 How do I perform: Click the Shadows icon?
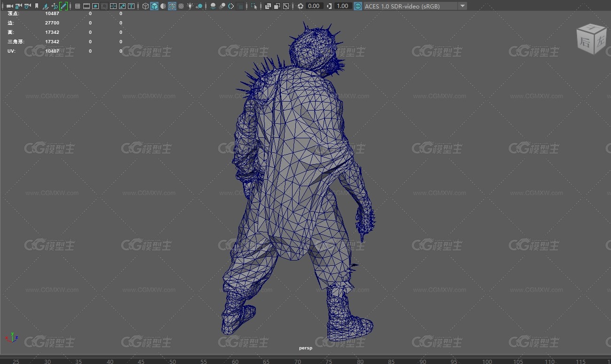tap(199, 6)
